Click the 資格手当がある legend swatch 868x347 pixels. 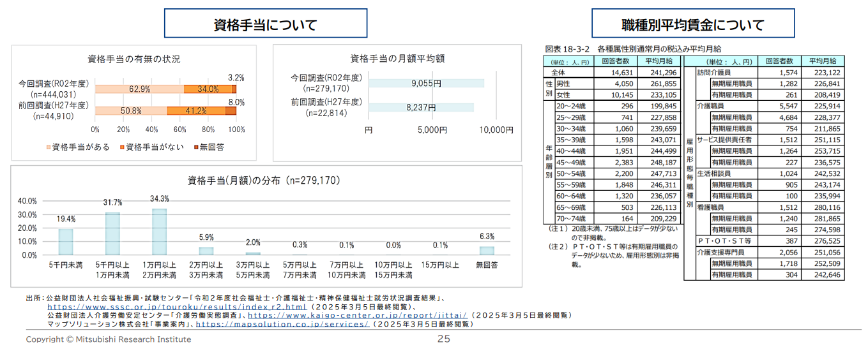48,147
